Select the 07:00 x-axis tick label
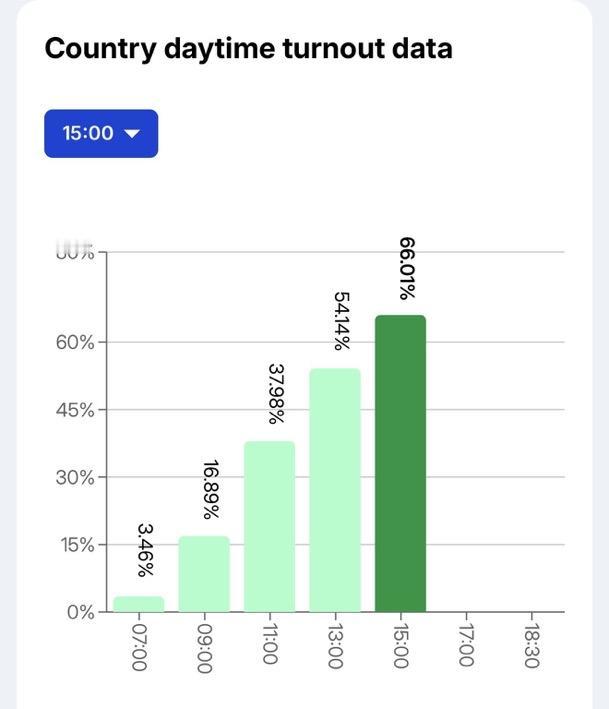The width and height of the screenshot is (609, 709). (139, 645)
